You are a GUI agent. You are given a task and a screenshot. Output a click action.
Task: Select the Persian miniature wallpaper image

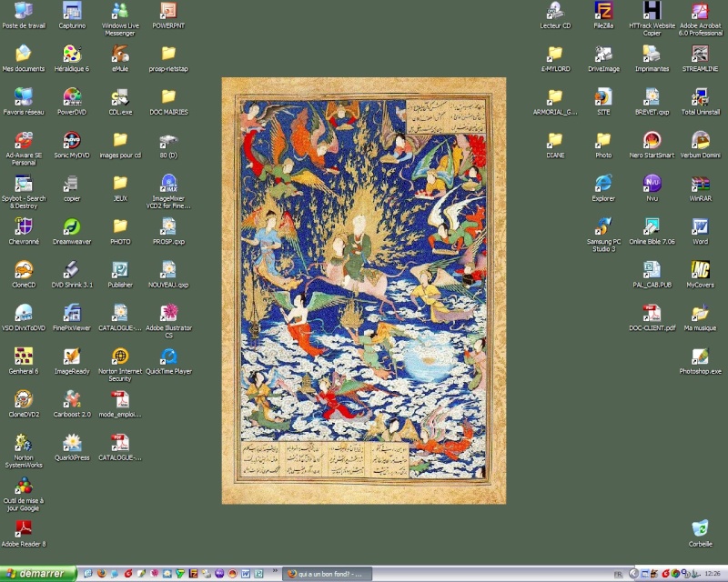click(364, 290)
